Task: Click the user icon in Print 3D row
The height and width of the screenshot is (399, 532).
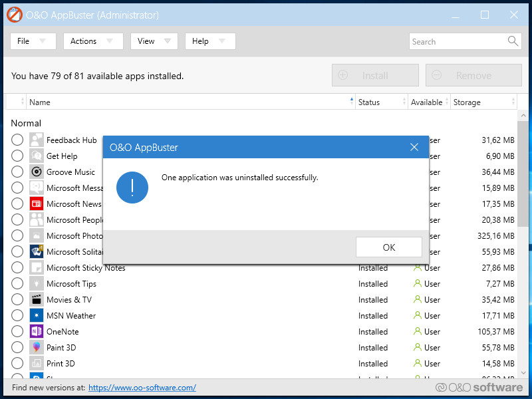Action: coord(418,363)
